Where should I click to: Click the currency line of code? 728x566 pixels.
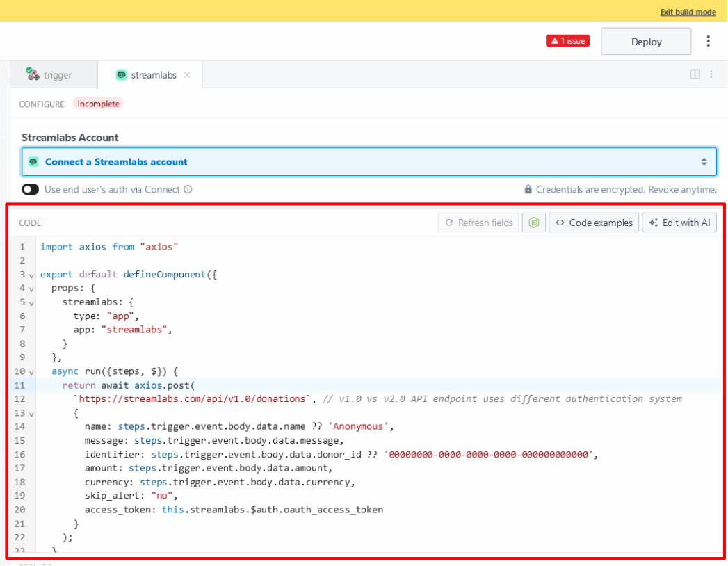coord(220,482)
